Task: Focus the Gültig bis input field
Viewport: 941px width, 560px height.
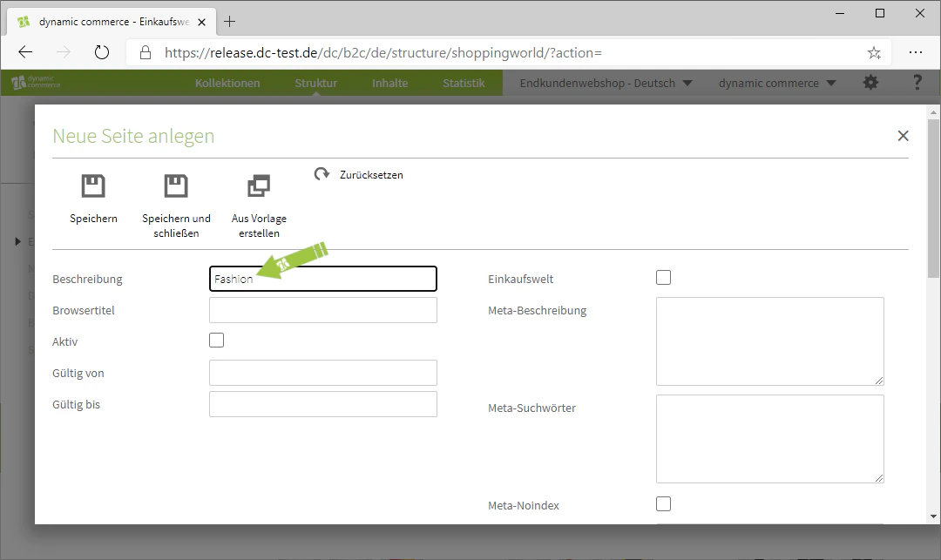Action: coord(323,404)
